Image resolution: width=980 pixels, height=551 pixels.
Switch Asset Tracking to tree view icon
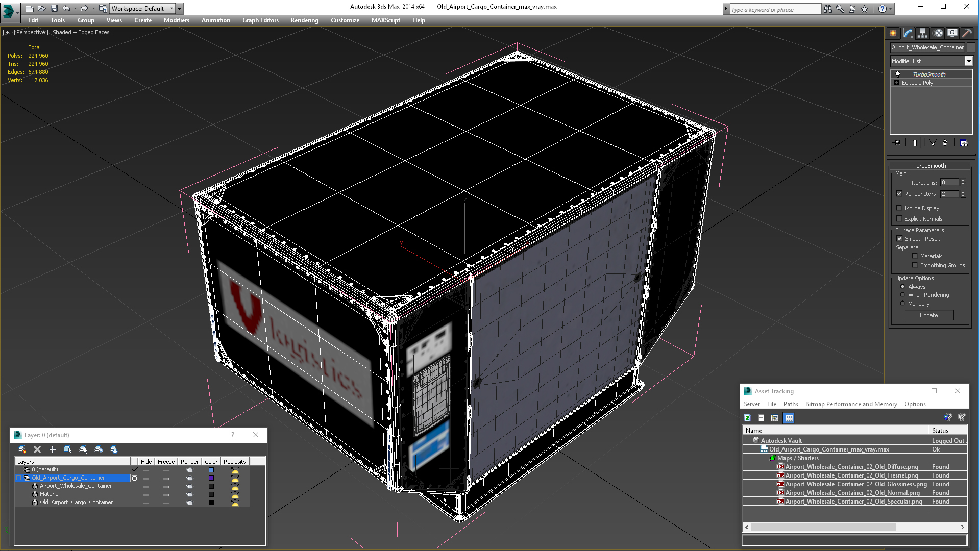[x=775, y=418]
